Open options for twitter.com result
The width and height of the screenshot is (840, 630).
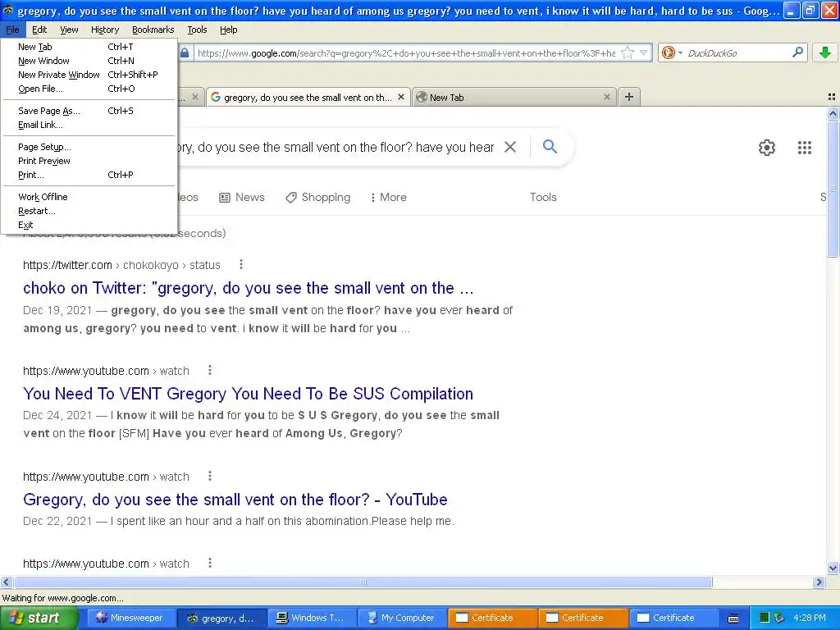[241, 264]
